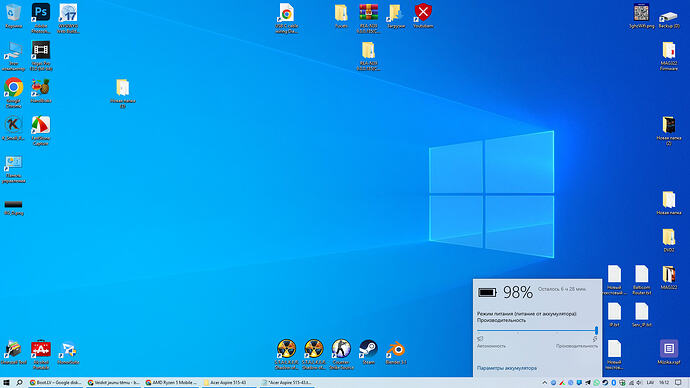Image resolution: width=690 pixels, height=388 pixels.
Task: Open the volume speaker tray icon
Action: click(x=639, y=383)
